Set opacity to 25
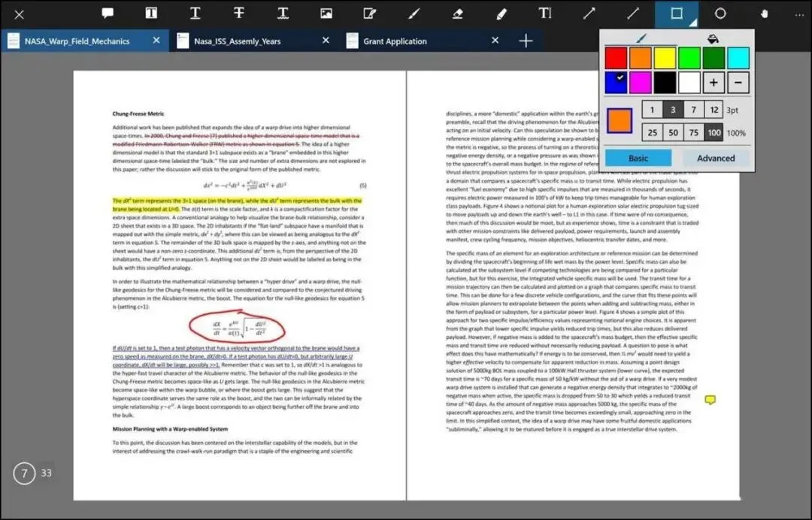The width and height of the screenshot is (812, 520). [652, 132]
